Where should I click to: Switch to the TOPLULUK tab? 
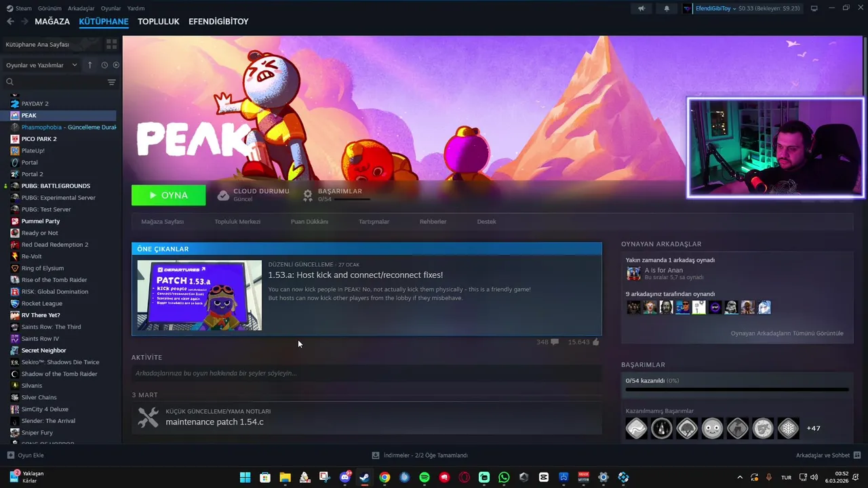pyautogui.click(x=158, y=22)
